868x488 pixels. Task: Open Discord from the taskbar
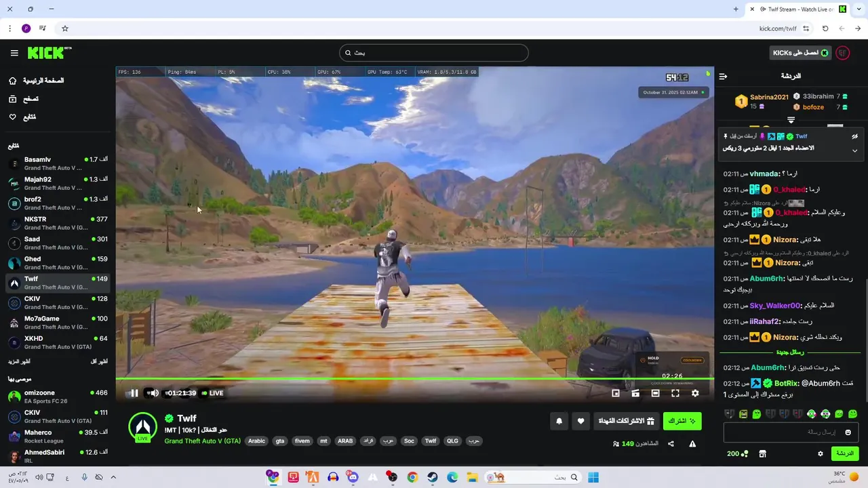click(x=353, y=477)
